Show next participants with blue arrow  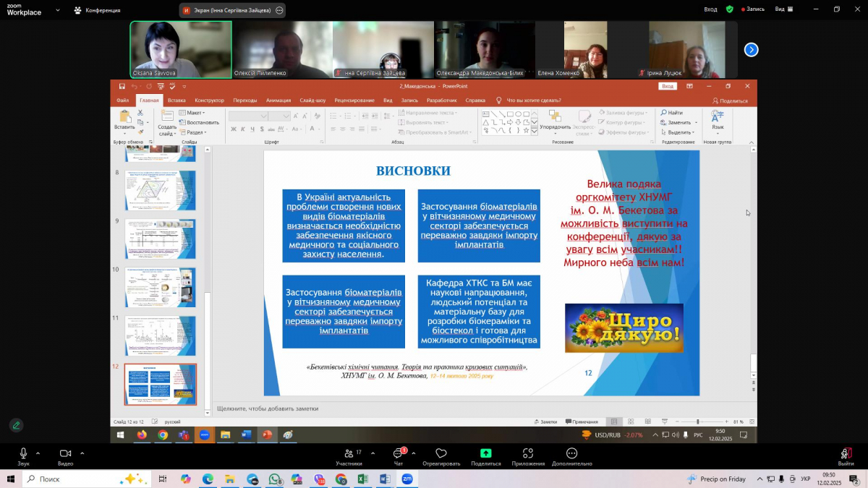point(752,50)
